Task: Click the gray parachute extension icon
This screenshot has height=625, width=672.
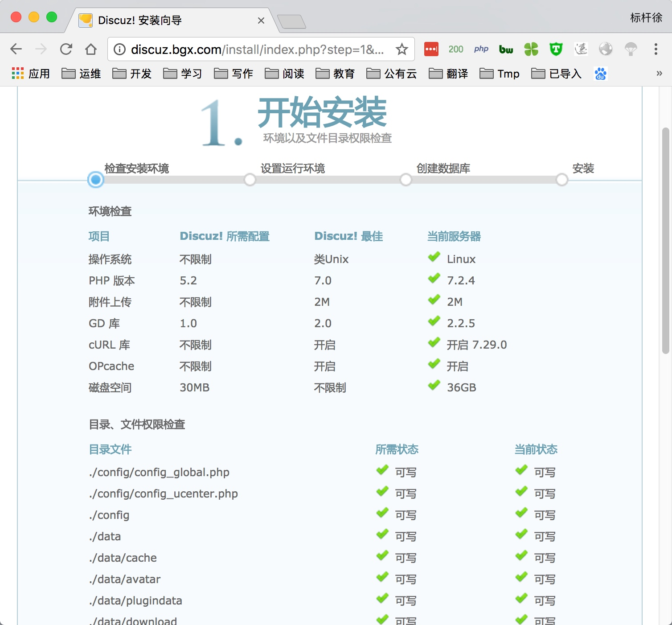Action: click(x=631, y=49)
